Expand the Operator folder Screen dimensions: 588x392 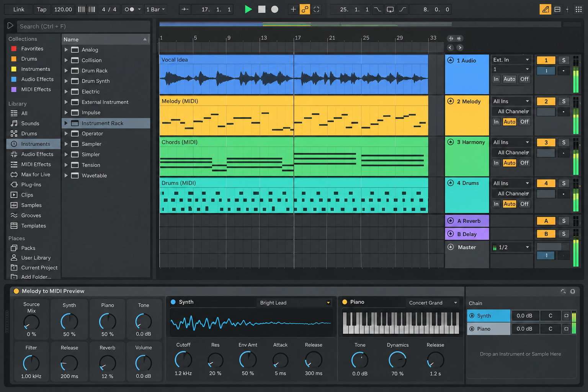pyautogui.click(x=66, y=134)
